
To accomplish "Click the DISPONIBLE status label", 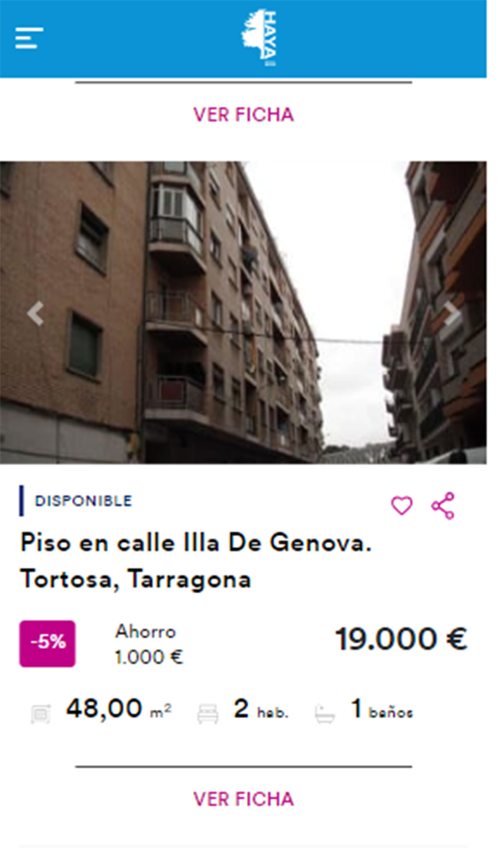I will (84, 501).
